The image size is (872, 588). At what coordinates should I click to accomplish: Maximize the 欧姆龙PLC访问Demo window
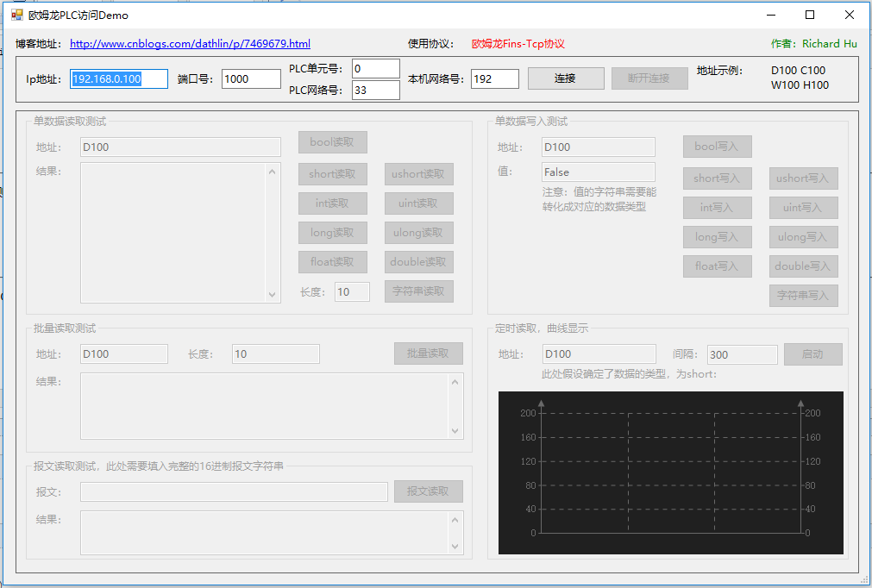pos(810,15)
